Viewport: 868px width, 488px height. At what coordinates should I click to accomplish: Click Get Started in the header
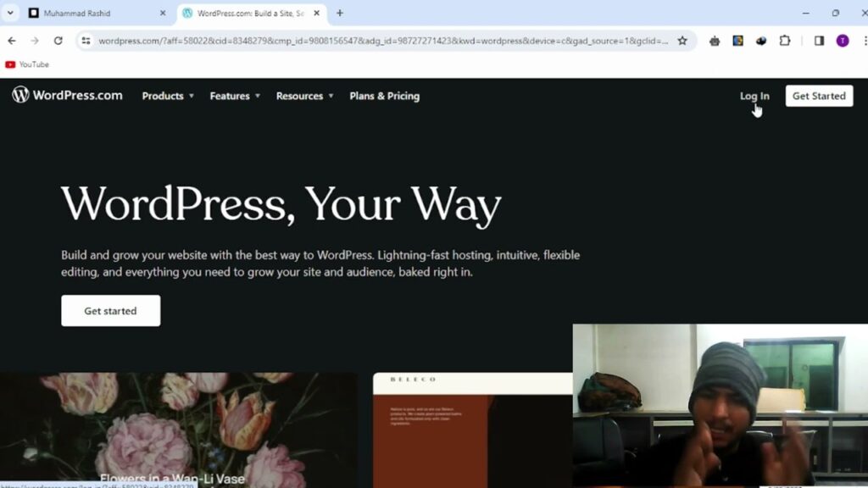click(820, 96)
